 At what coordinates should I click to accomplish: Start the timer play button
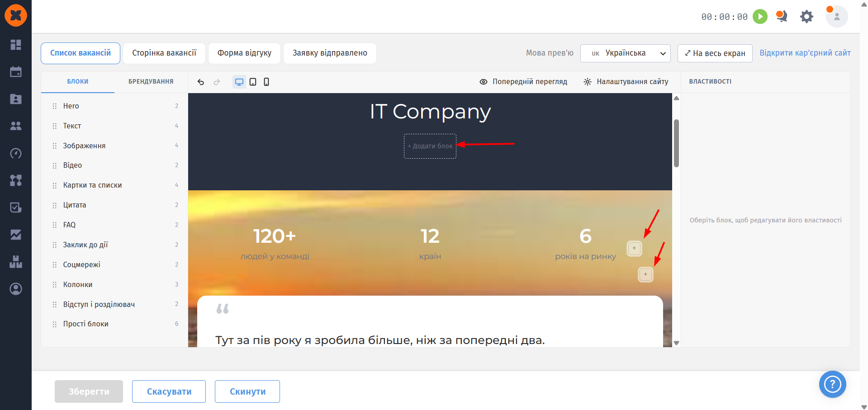760,17
